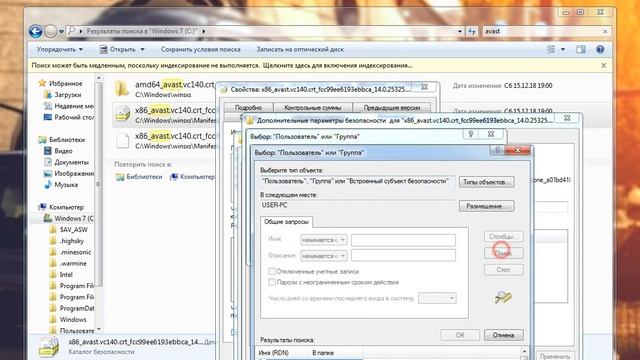The image size is (640, 360).
Task: Click Сохранить условия поиска
Action: tap(200, 49)
